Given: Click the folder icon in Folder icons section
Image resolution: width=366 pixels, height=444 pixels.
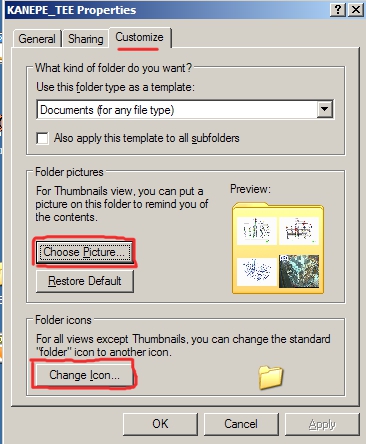Looking at the screenshot, I should pyautogui.click(x=271, y=377).
